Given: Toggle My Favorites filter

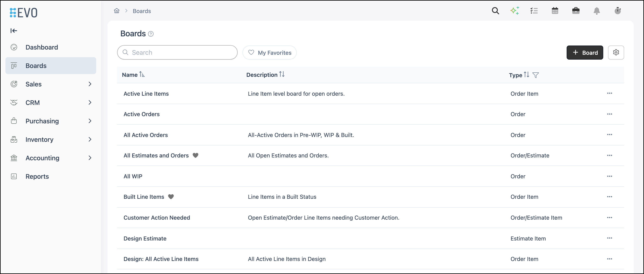Looking at the screenshot, I should (270, 53).
